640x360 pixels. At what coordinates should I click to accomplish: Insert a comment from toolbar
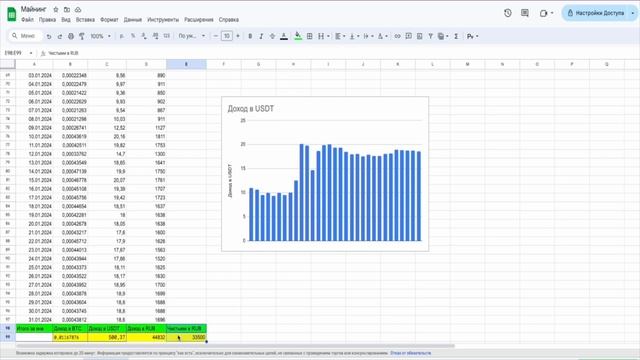click(x=409, y=36)
